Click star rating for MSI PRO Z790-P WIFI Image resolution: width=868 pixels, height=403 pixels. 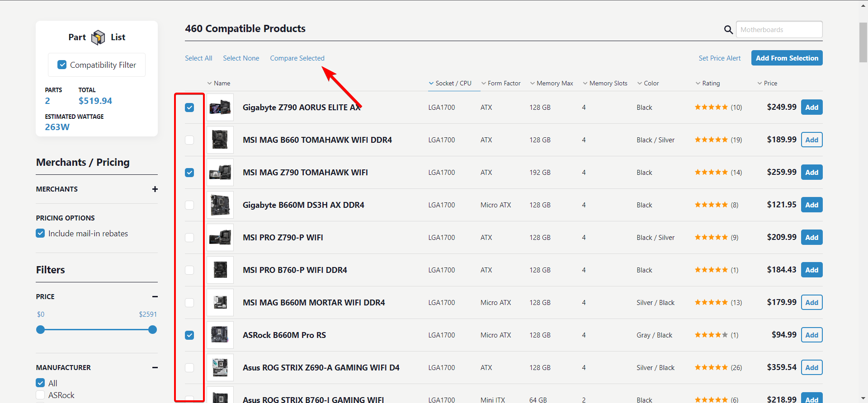point(711,238)
